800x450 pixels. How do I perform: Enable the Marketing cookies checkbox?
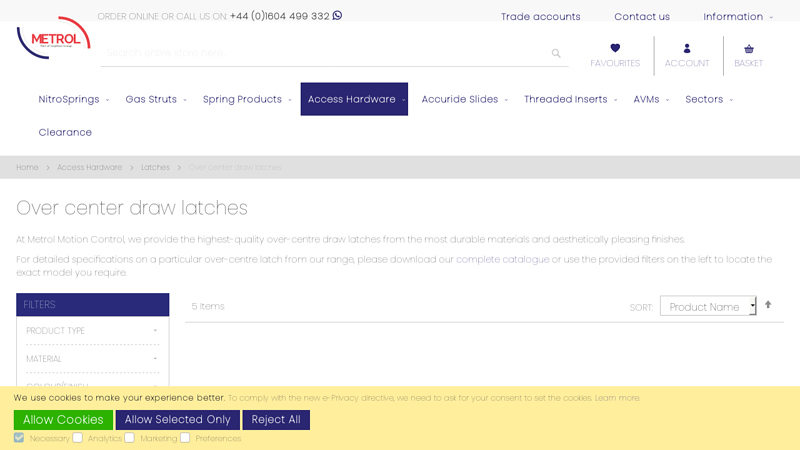[x=130, y=438]
